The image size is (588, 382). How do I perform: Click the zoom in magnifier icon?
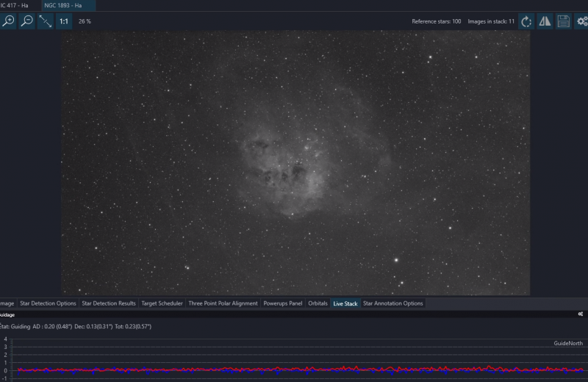(x=8, y=21)
